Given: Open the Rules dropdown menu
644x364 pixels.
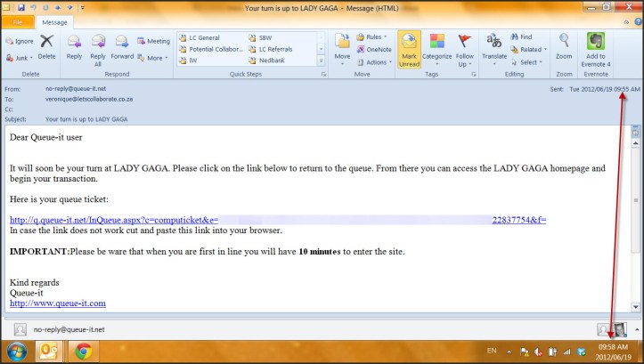Looking at the screenshot, I should [x=373, y=37].
